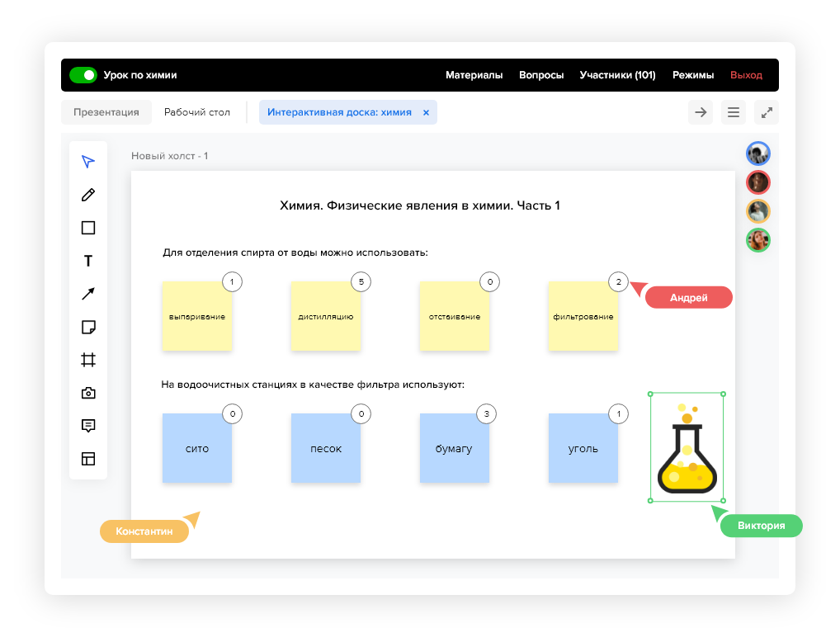Select the cursor pointer tool
Image resolution: width=840 pixels, height=642 pixels.
coord(88,162)
